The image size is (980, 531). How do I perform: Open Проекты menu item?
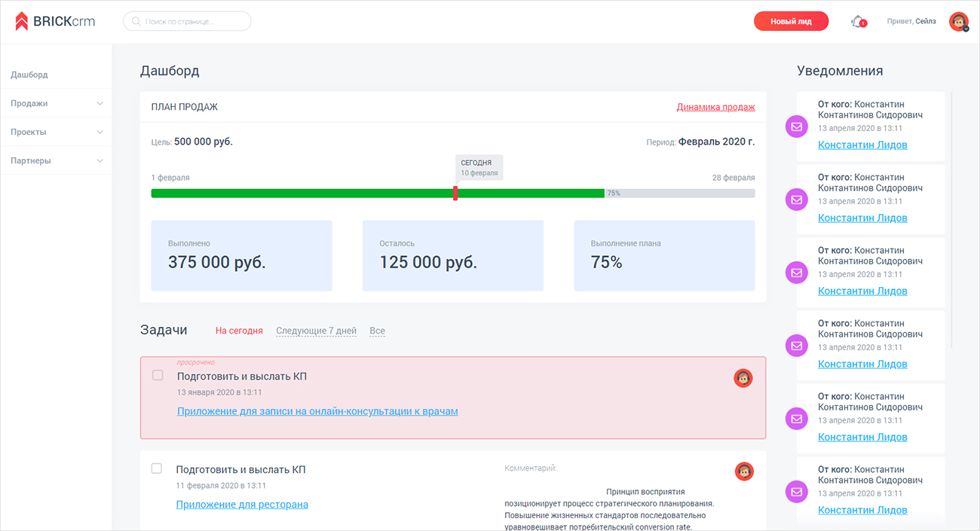pyautogui.click(x=29, y=132)
